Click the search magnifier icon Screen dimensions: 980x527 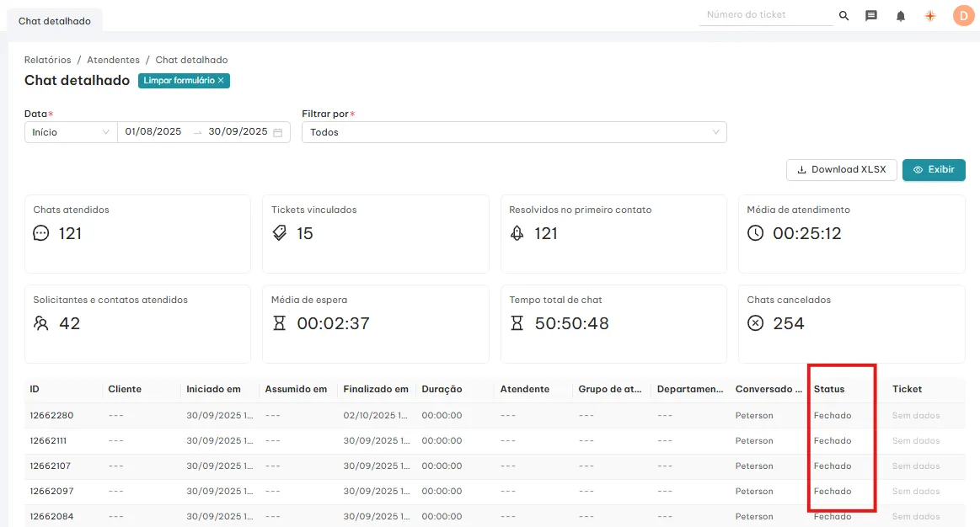coord(843,16)
